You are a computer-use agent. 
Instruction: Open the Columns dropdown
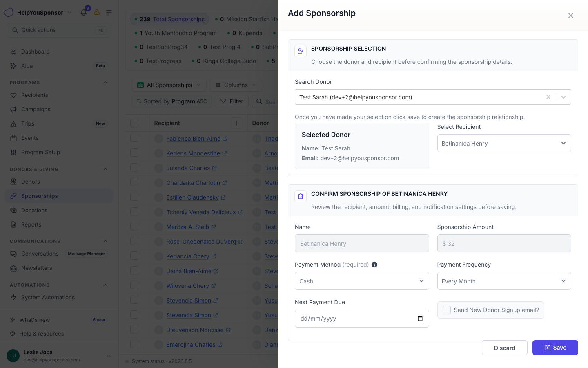[x=236, y=85]
